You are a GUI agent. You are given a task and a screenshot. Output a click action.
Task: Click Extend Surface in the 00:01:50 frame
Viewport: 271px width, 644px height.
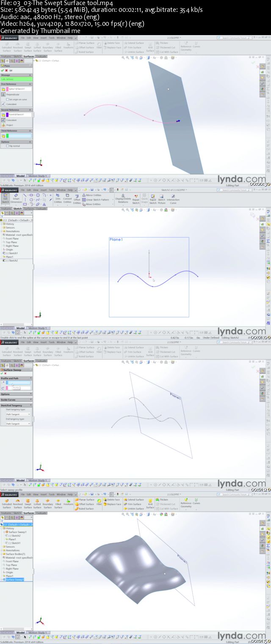[x=134, y=499]
